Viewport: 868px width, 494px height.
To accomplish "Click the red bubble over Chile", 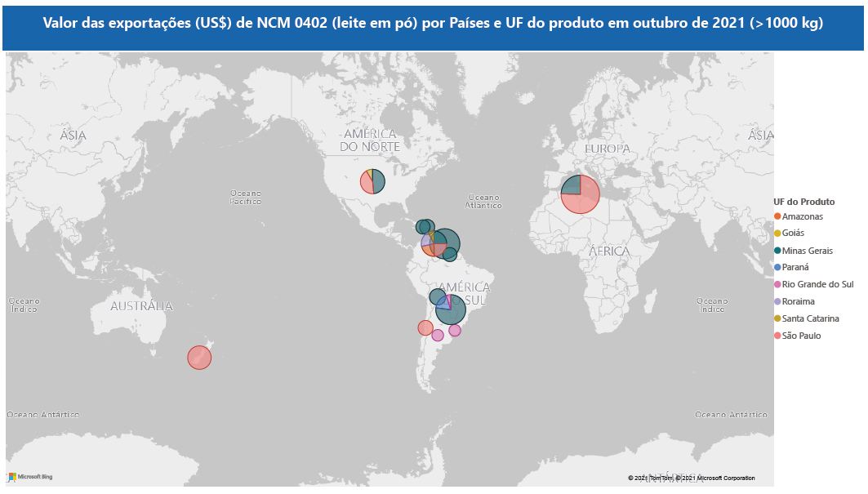I will pos(425,328).
